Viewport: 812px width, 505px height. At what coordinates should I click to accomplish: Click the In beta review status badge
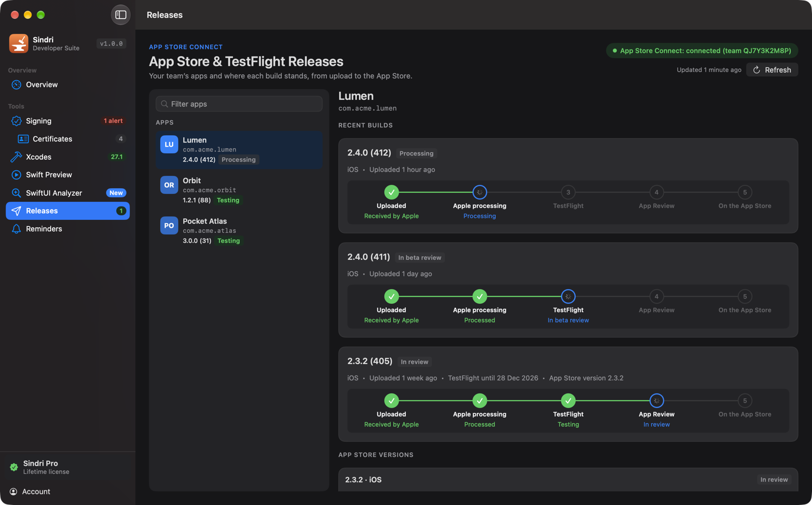[420, 258]
